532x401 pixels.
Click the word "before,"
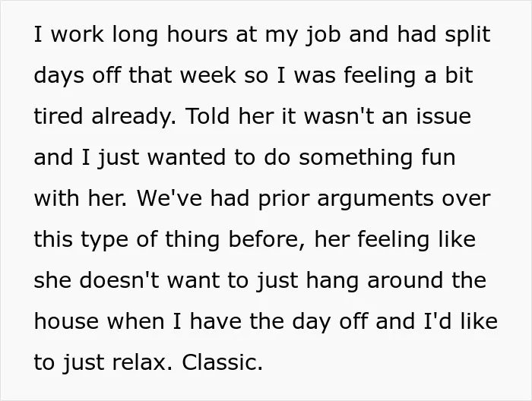266,239
